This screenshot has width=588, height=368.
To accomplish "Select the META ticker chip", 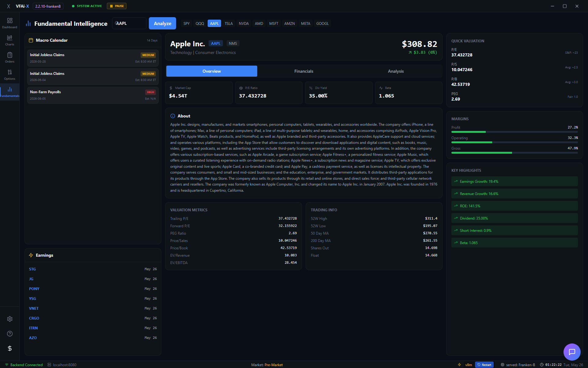I will click(x=306, y=24).
